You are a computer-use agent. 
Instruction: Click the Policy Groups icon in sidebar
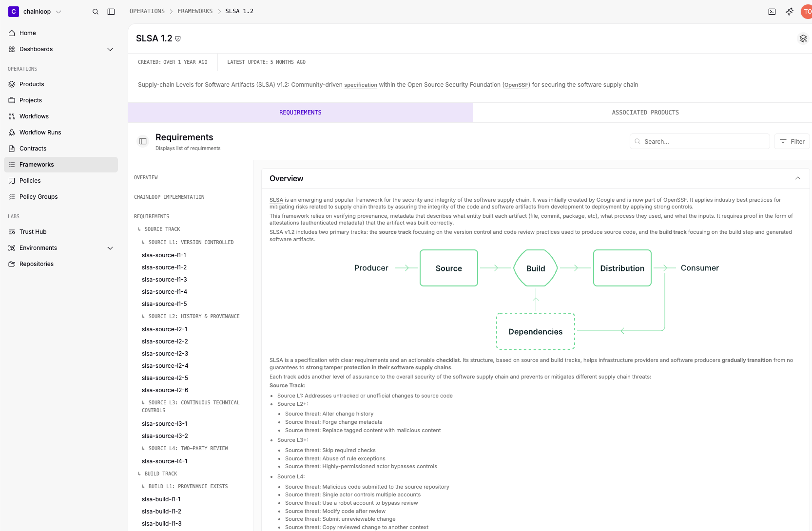pos(12,197)
